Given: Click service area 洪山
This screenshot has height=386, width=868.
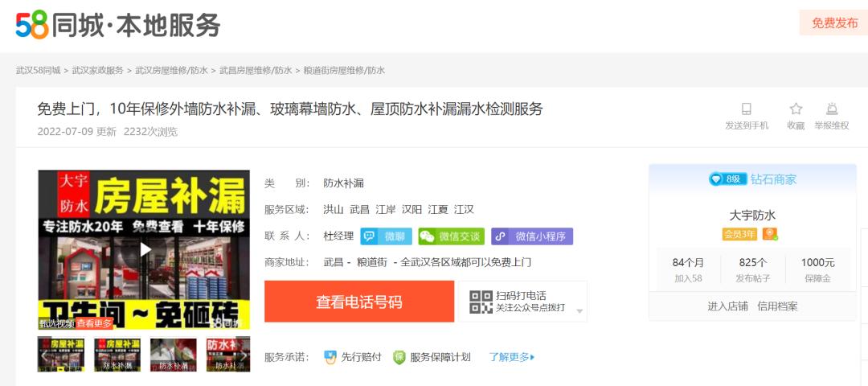Looking at the screenshot, I should [x=334, y=210].
